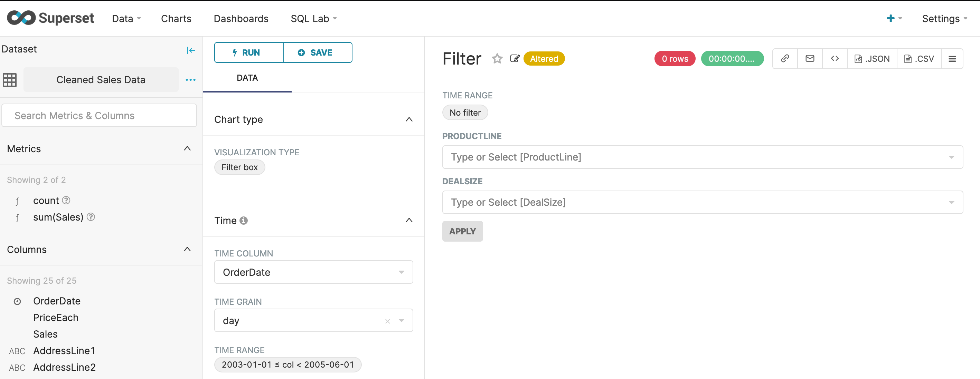Open the hamburger menu icon beside .CSV
This screenshot has width=980, height=379.
952,59
